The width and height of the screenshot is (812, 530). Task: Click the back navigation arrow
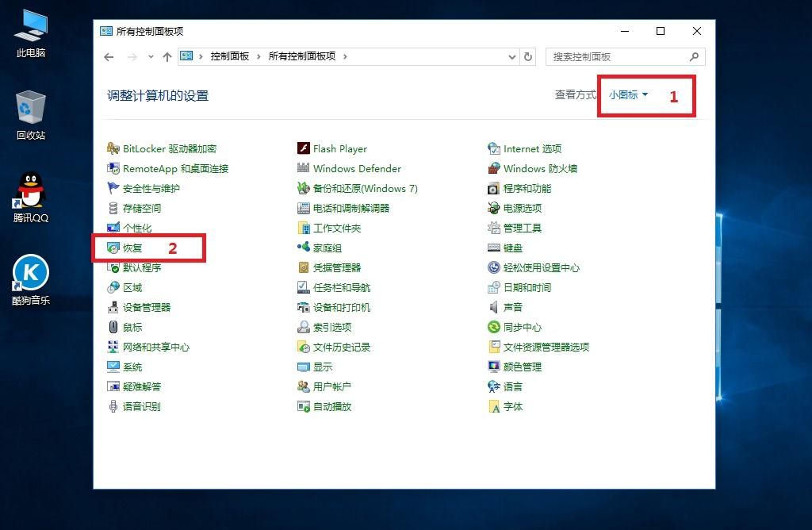click(109, 56)
